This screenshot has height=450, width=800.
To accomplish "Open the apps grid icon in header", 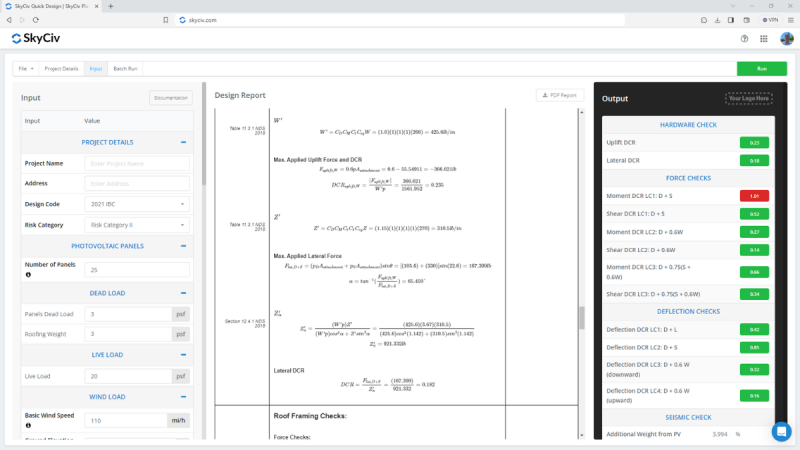I will 764,39.
